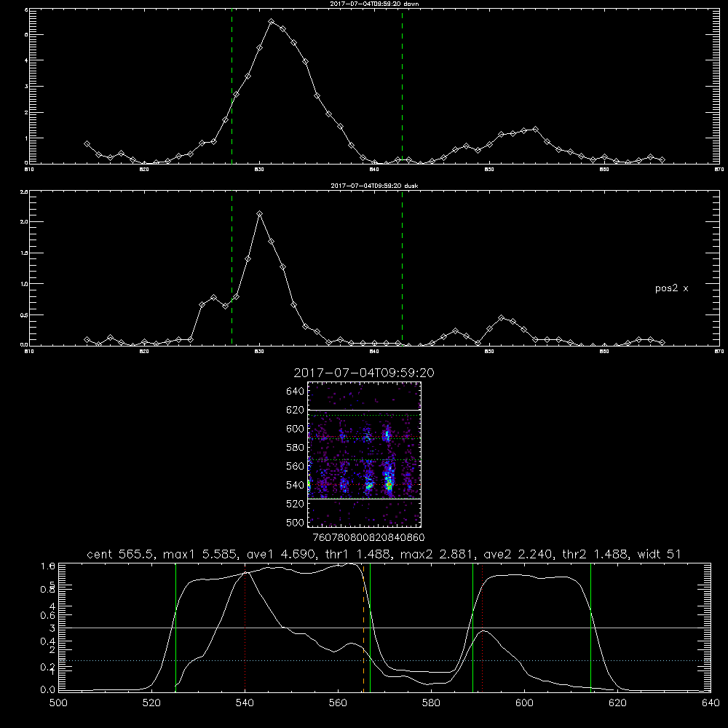This screenshot has width=728, height=728.
Task: Click '580' on bottom plot x-axis
Action: pyautogui.click(x=431, y=703)
